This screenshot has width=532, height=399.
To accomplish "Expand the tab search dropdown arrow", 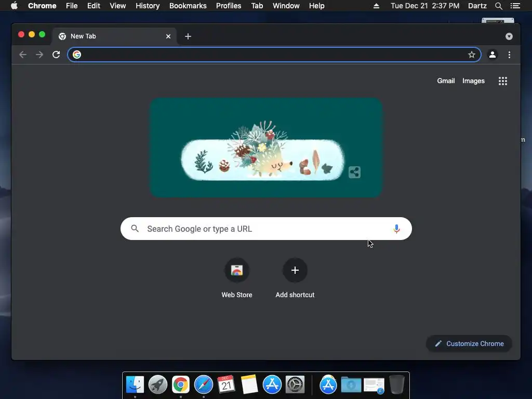I will 509,36.
